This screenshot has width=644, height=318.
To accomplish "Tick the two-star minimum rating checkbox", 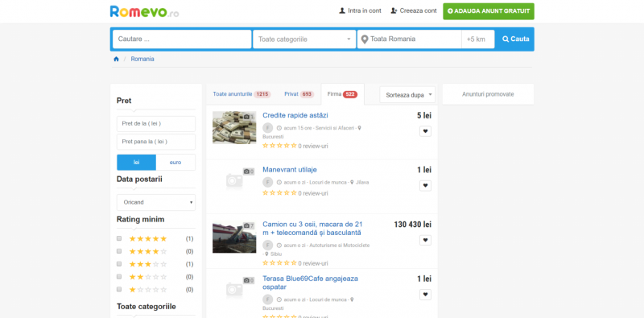I will click(x=119, y=276).
